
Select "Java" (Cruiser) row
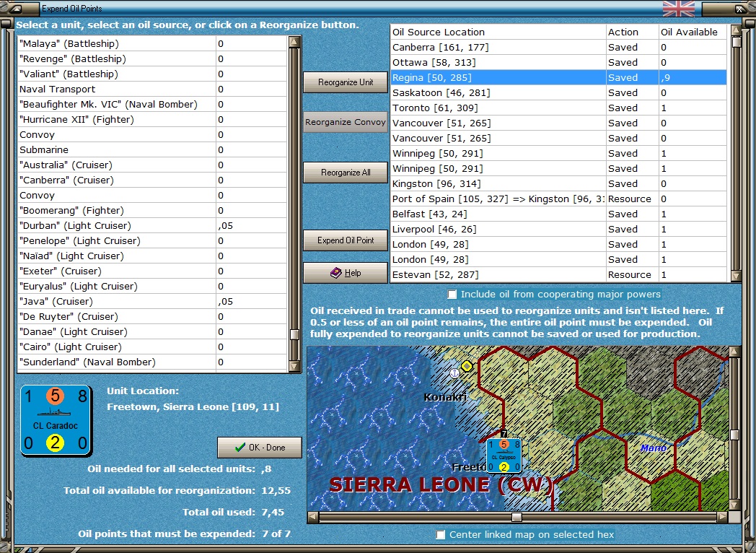click(152, 301)
